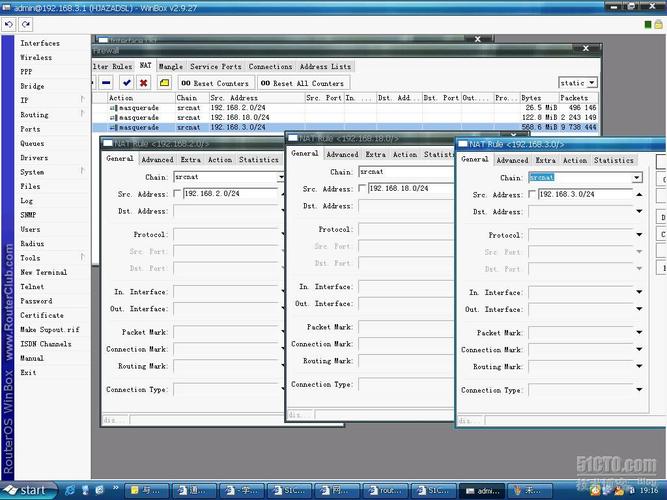Enable the rule with the blue checkmark icon
667x500 pixels.
pyautogui.click(x=126, y=83)
